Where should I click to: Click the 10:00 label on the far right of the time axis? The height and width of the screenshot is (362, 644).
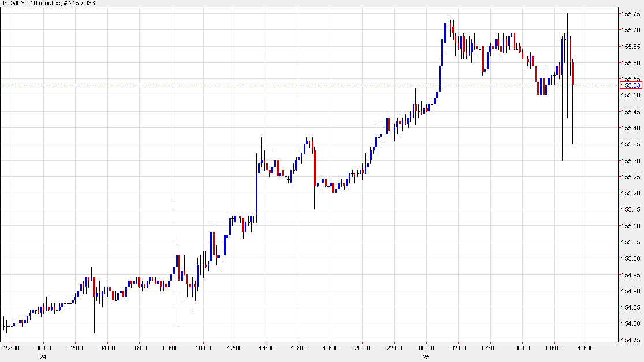click(586, 349)
